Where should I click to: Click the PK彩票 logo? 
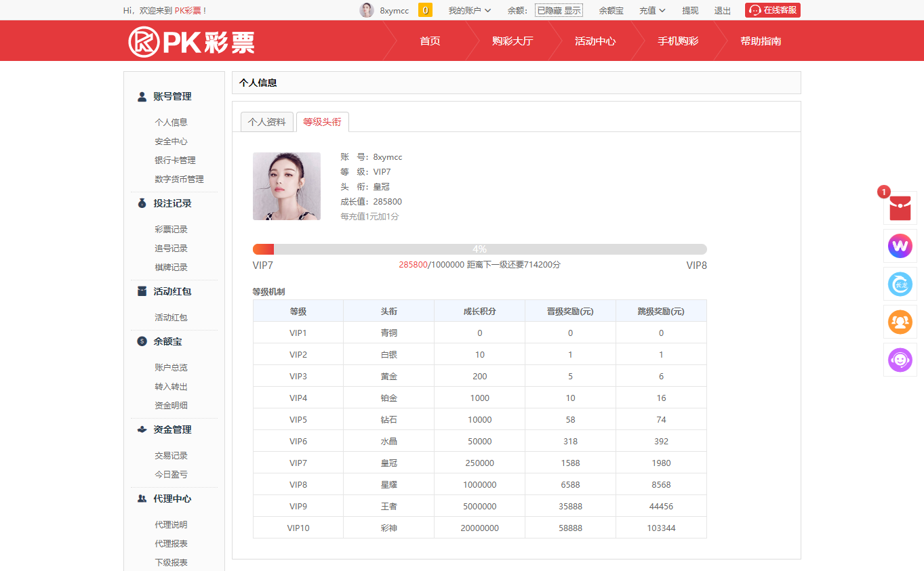tap(191, 41)
